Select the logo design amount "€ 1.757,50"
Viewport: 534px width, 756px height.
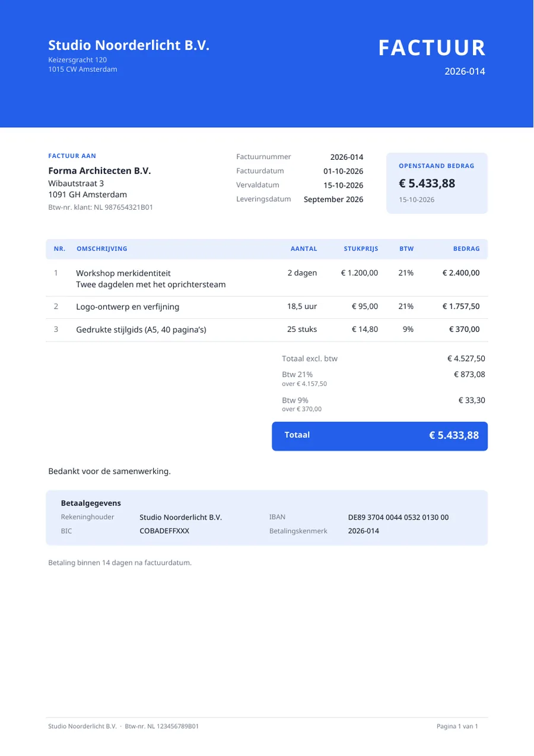coord(461,307)
